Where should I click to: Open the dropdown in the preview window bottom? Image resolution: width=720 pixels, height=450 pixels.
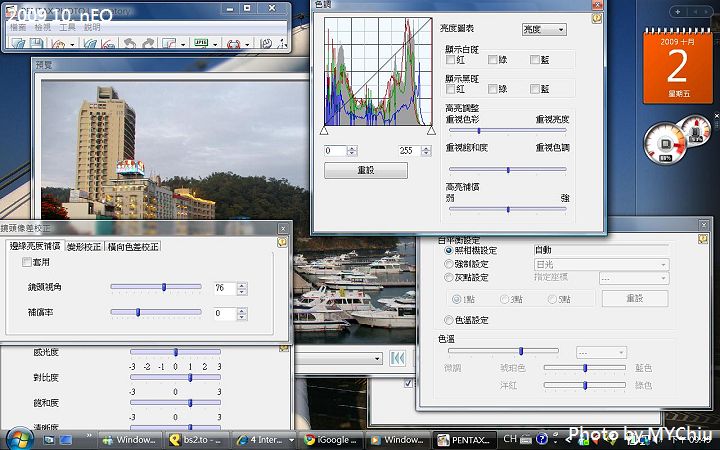pyautogui.click(x=338, y=358)
